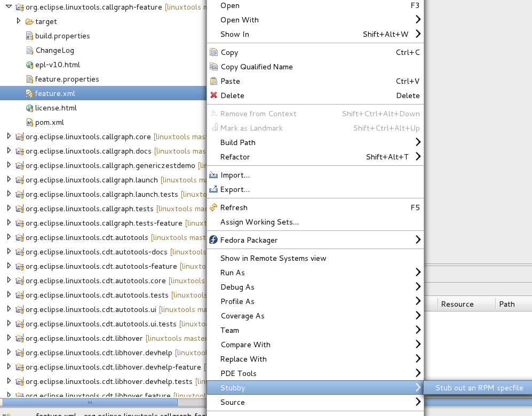Open the Debug As submenu
This screenshot has width=532, height=416.
point(315,287)
